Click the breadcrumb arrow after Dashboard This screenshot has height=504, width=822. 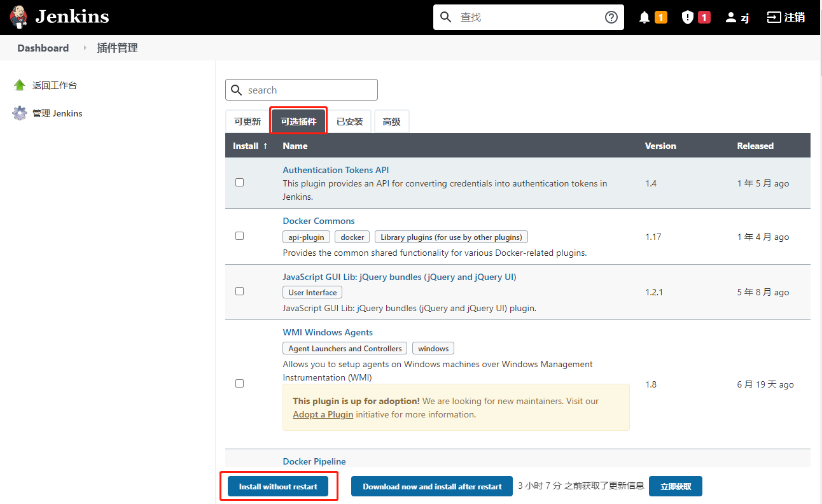(85, 48)
